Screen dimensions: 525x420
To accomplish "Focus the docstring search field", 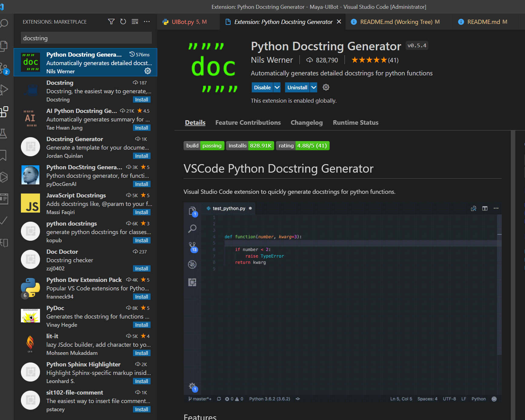I will [86, 38].
